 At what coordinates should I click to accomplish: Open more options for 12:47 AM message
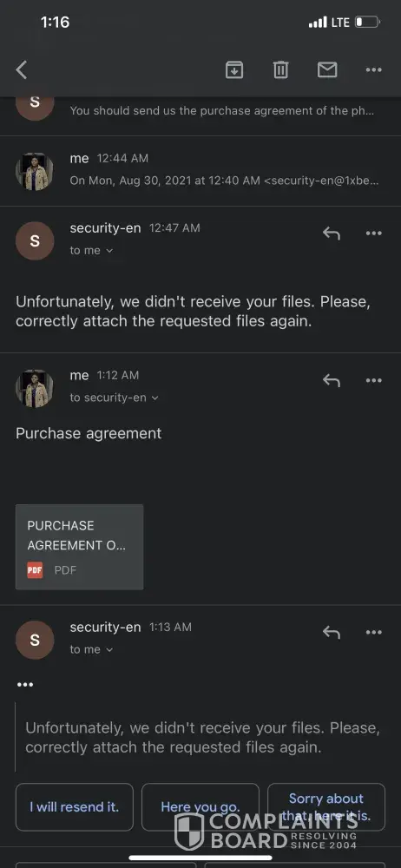[x=374, y=233]
